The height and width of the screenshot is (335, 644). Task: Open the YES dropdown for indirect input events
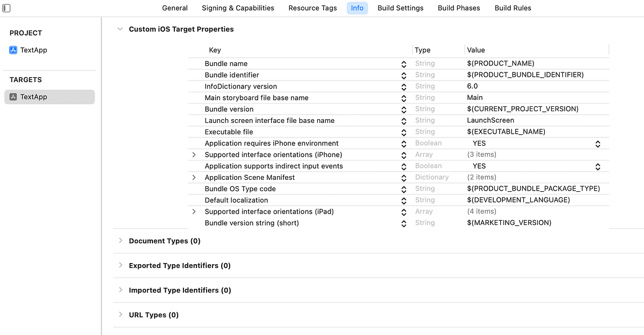[x=597, y=166]
